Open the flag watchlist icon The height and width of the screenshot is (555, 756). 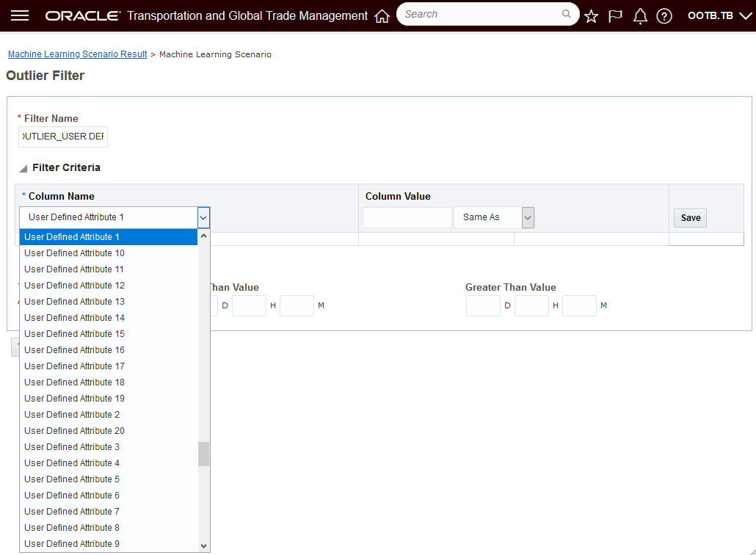(615, 16)
